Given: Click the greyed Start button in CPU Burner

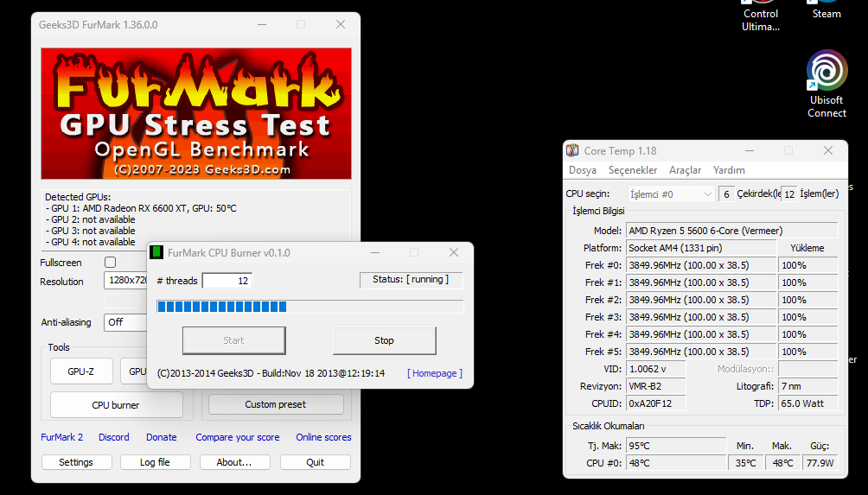Looking at the screenshot, I should pos(233,340).
